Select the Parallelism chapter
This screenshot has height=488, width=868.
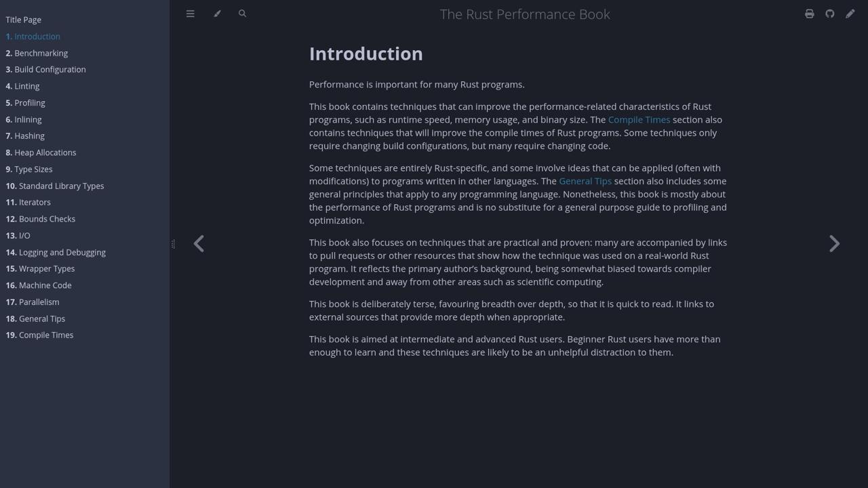39,302
